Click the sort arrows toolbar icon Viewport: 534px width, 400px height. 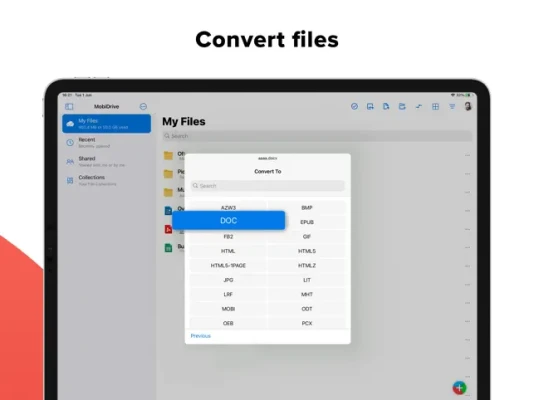(x=419, y=107)
